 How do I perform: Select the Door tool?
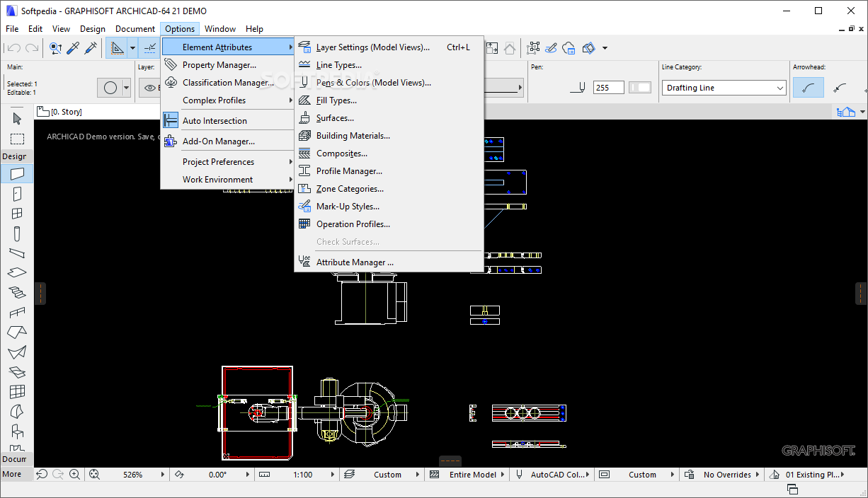[x=17, y=194]
